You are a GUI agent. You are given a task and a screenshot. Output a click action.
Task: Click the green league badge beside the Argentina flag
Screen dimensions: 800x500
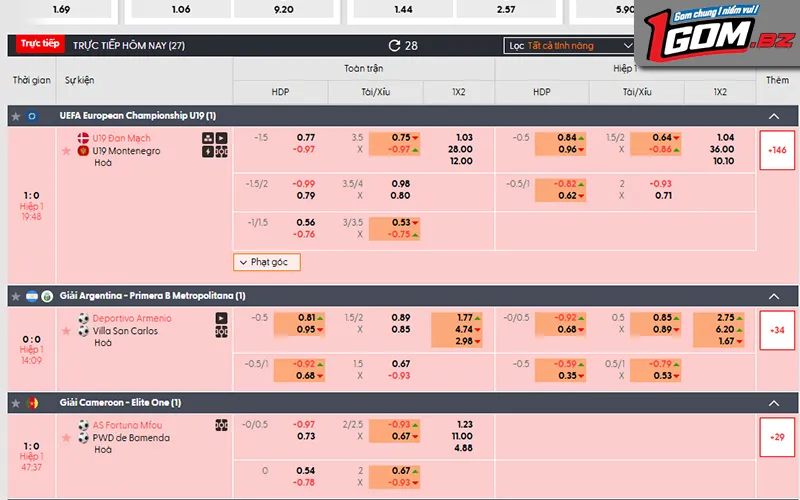(x=47, y=296)
